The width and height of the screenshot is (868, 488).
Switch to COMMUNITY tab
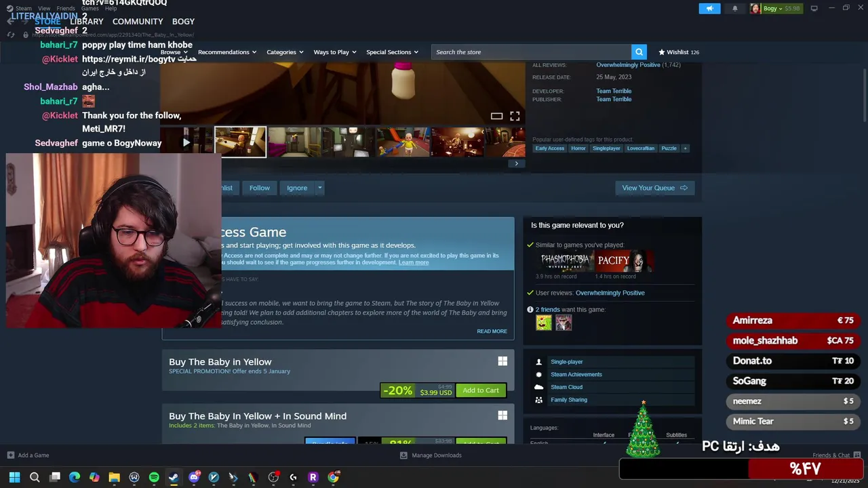[138, 22]
